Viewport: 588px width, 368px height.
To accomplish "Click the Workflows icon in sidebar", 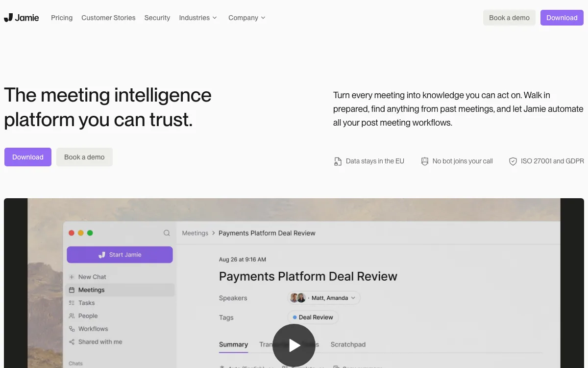I will 72,329.
